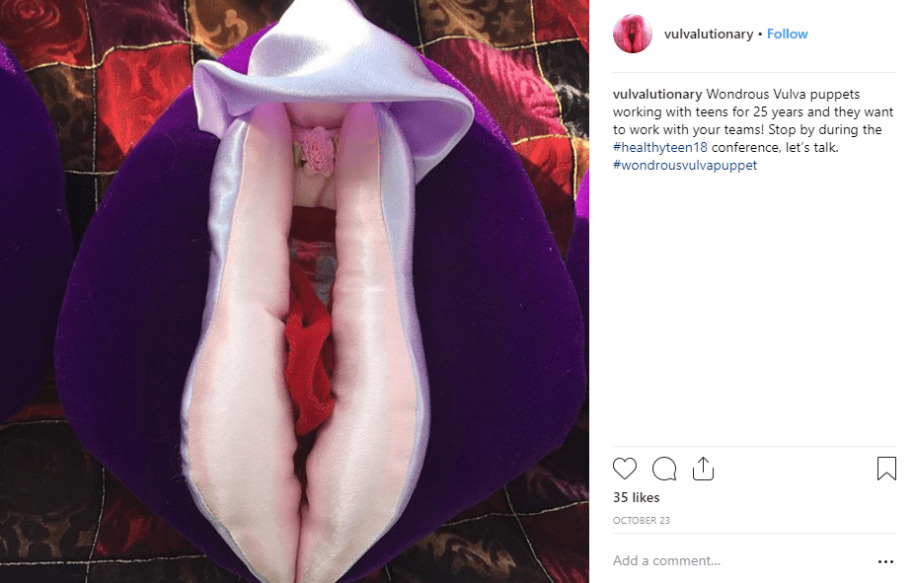Open vulvalutionary username in the caption
Screen dimensions: 915x583
tap(657, 94)
